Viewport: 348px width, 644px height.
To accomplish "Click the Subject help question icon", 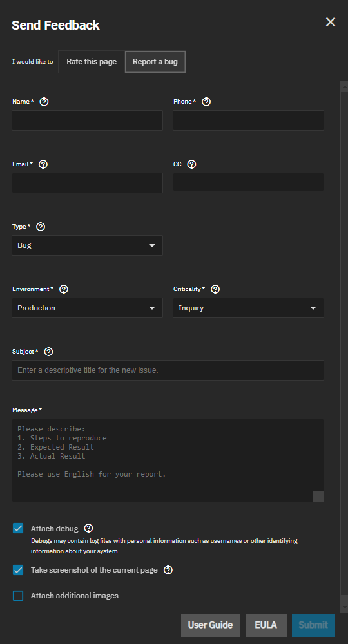I will point(48,352).
